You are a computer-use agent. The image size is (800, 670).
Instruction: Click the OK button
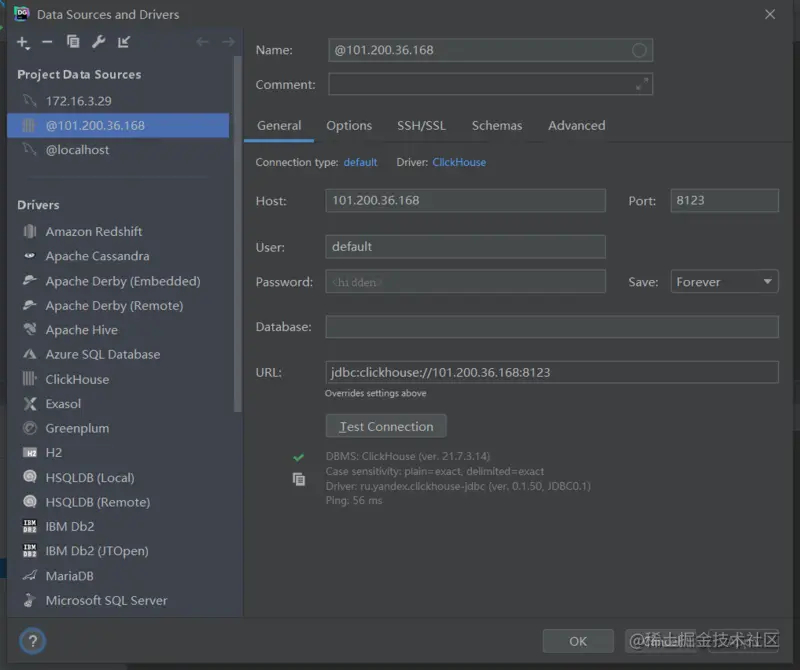(x=578, y=641)
